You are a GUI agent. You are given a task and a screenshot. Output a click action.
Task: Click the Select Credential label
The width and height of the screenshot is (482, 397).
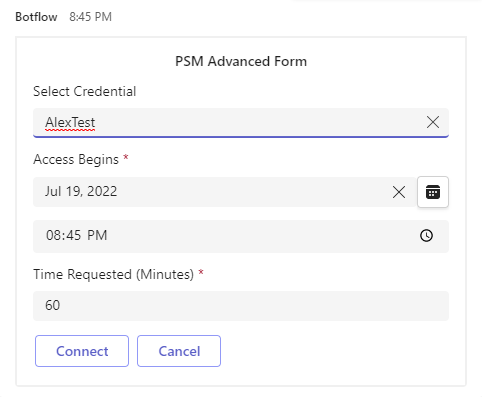[85, 91]
